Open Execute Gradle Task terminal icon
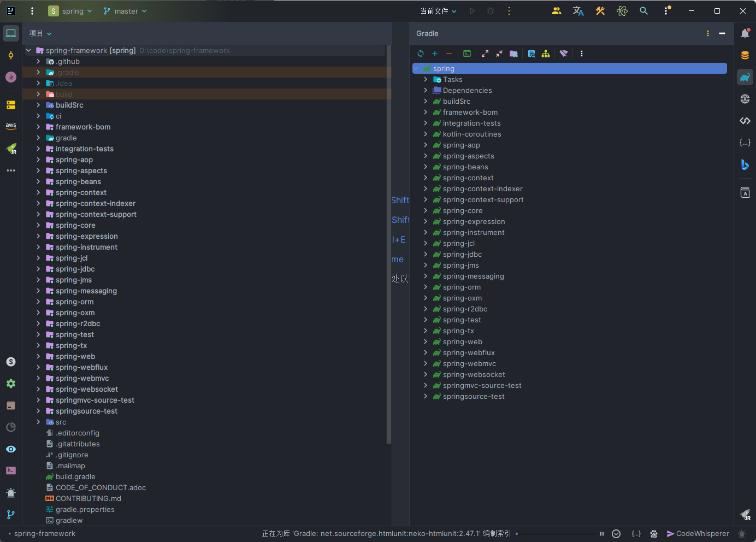 pyautogui.click(x=467, y=54)
